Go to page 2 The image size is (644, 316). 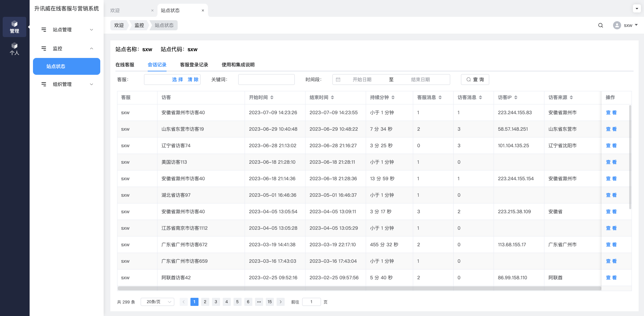205,302
